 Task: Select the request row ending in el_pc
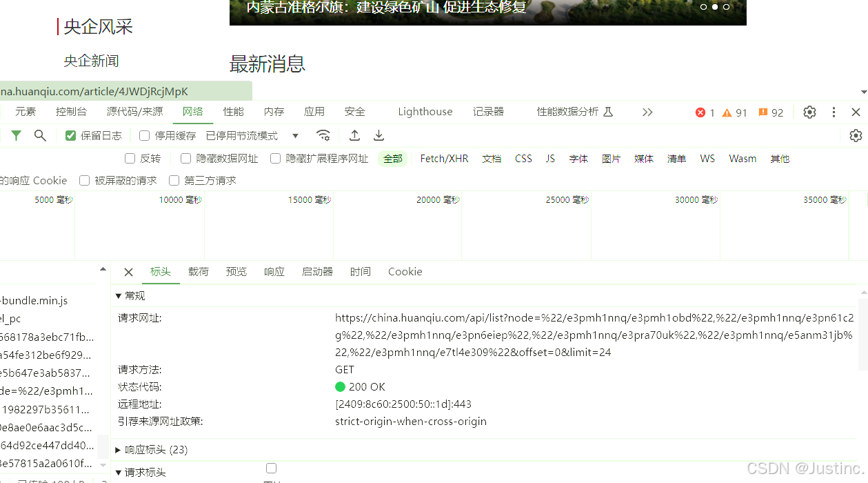pos(48,319)
